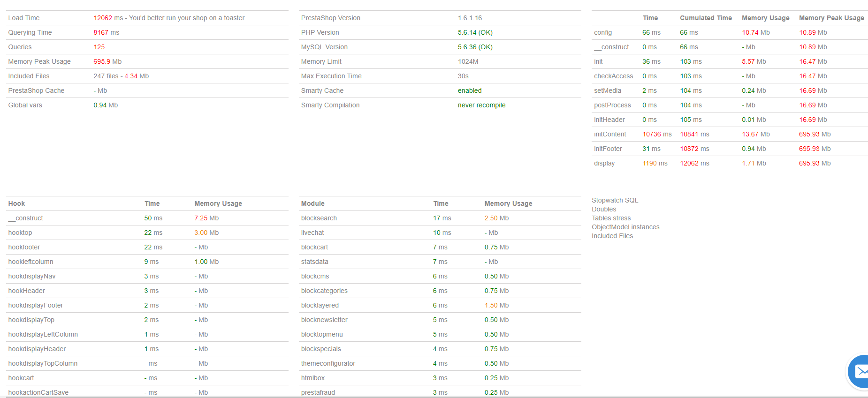The width and height of the screenshot is (868, 398).
Task: Select the Global vars row label
Action: [x=25, y=105]
